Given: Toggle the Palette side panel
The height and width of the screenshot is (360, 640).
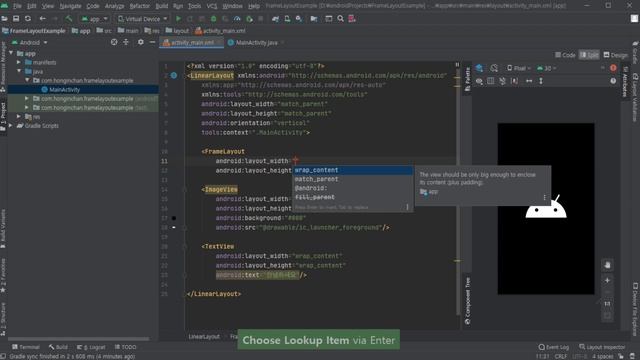Looking at the screenshot, I should (x=467, y=79).
